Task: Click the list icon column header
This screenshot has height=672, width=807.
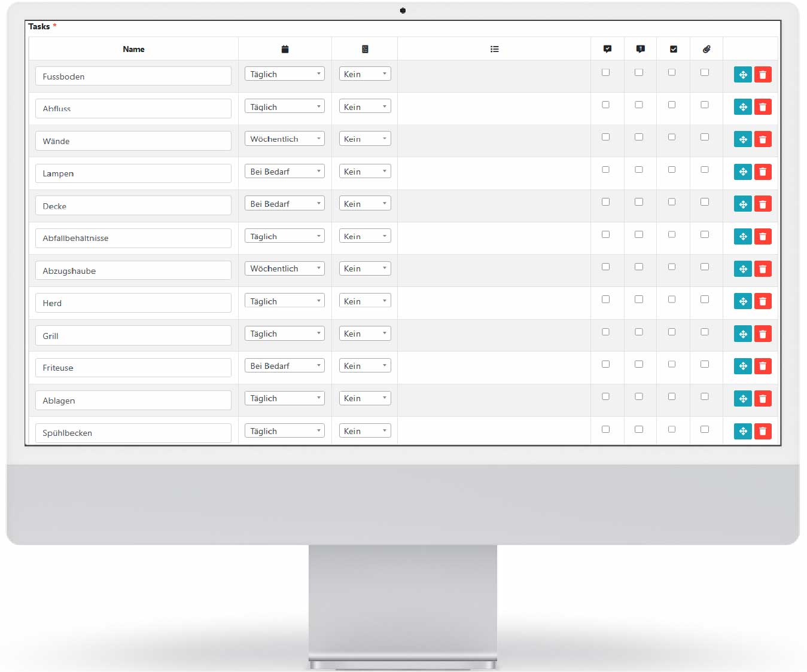Action: 494,49
